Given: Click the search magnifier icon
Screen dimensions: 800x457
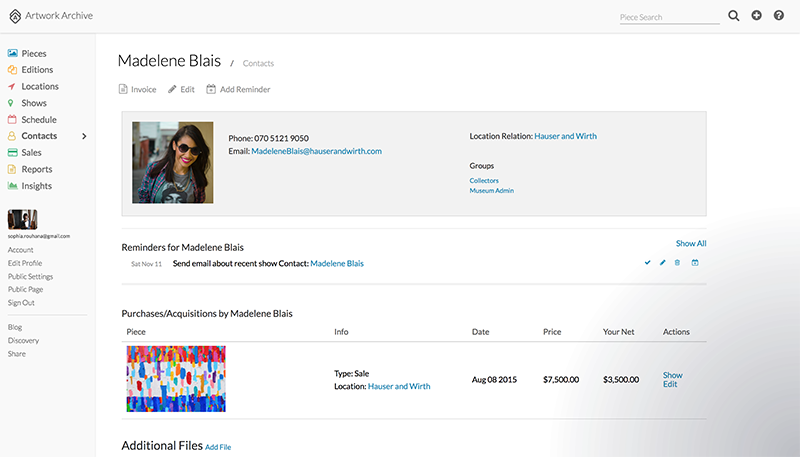Looking at the screenshot, I should tap(734, 16).
